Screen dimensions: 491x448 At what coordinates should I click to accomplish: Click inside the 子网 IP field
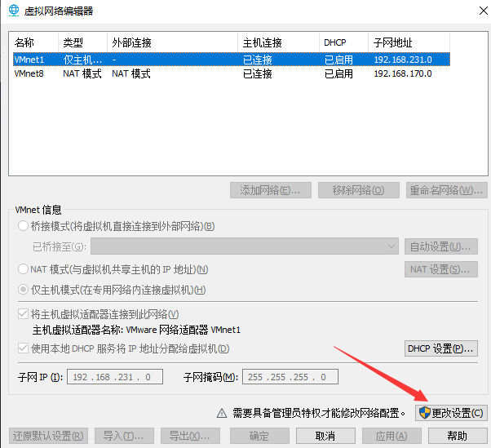116,377
